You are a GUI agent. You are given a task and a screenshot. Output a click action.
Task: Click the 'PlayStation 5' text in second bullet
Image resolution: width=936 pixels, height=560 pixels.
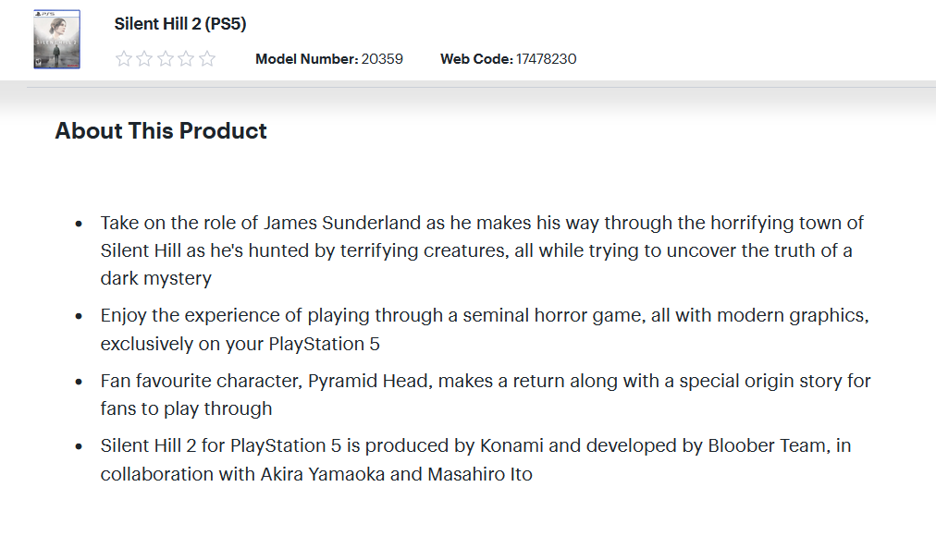[x=324, y=344]
